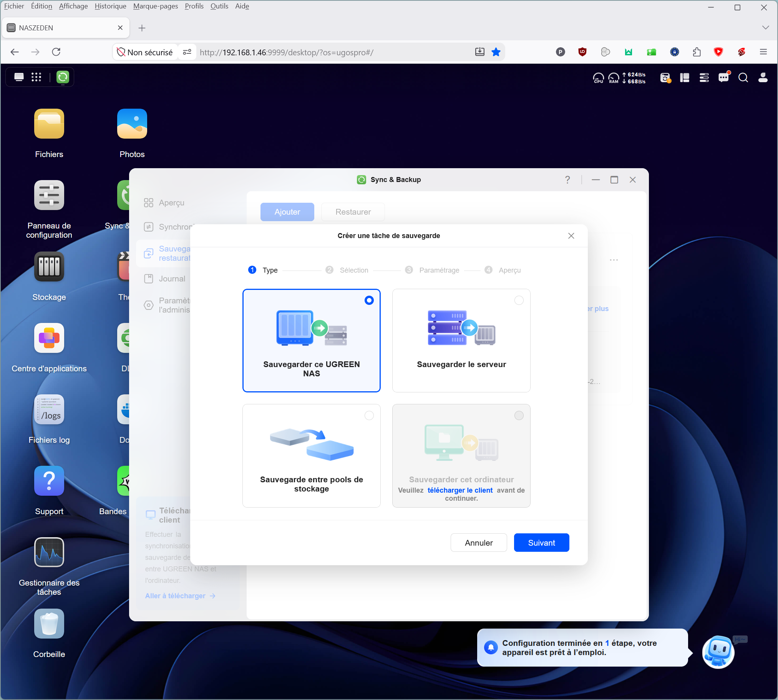778x700 pixels.
Task: Open the Marque-pages menu
Action: tap(156, 6)
